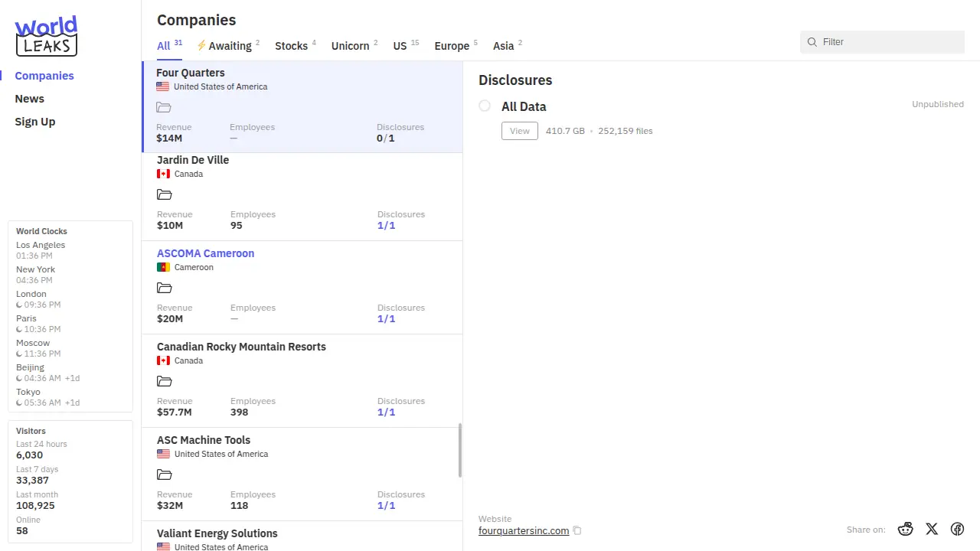
Task: Open the 1/1 disclosures link for Jardin De Ville
Action: pos(386,226)
